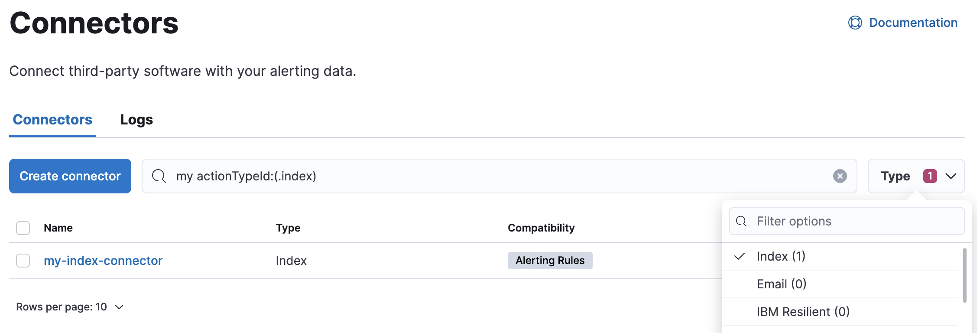Screen dimensions: 980x333
Task: Enable the Email (0) filter option
Action: click(x=782, y=284)
